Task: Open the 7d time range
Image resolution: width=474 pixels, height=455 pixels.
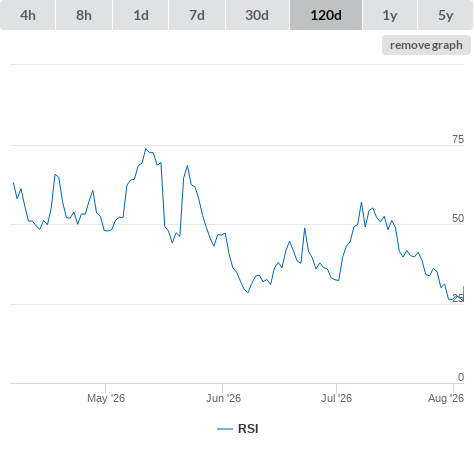Action: point(197,15)
